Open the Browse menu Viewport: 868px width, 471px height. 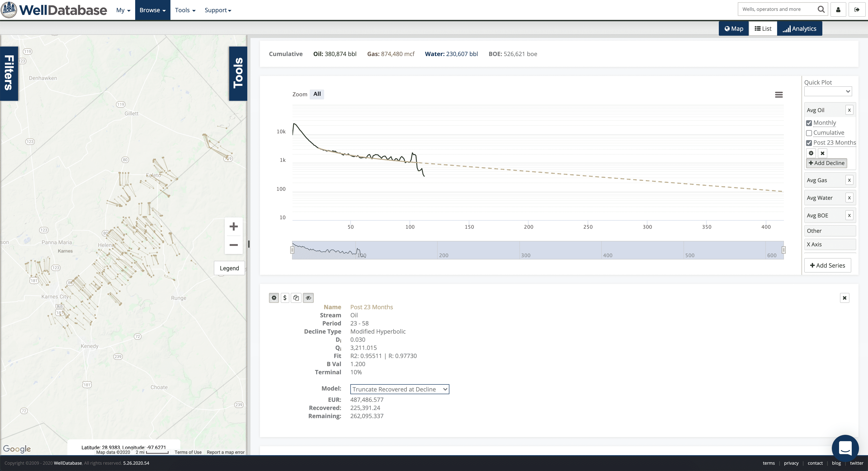[153, 10]
